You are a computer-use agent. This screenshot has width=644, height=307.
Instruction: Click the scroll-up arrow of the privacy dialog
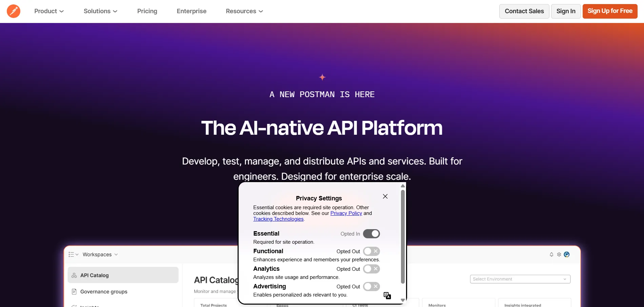[x=403, y=186]
